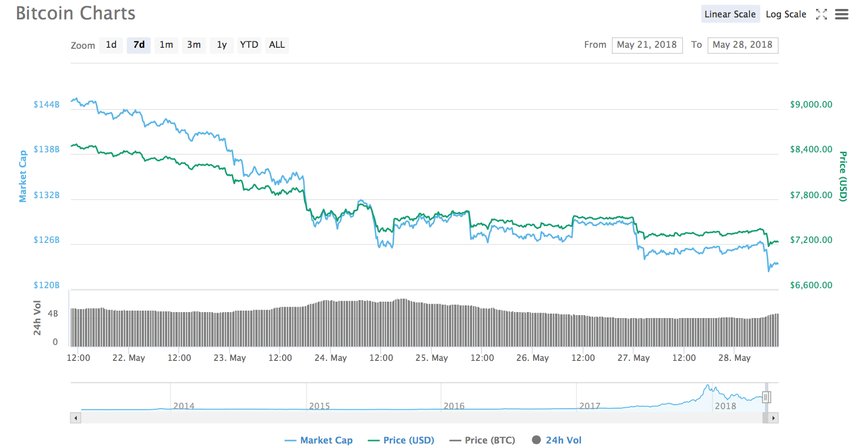Viewport: 868px width, 448px height.
Task: Click the 2017 label in navigator
Action: 590,406
